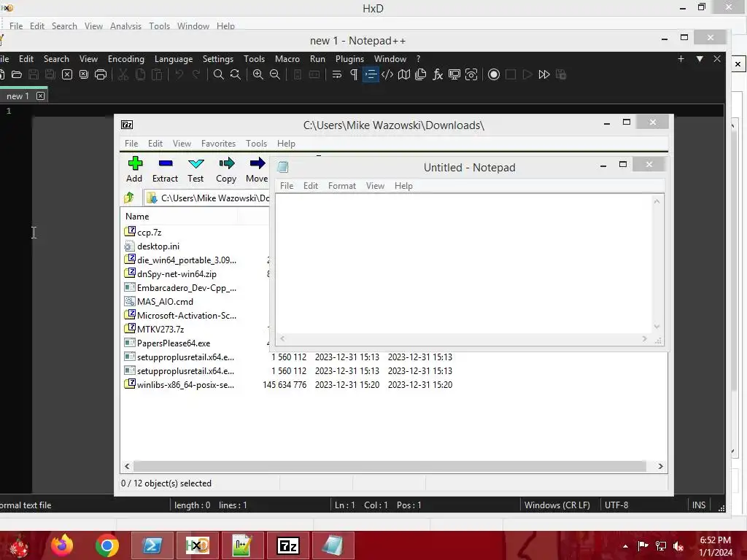Click the Copy button in 7-Zip
The width and height of the screenshot is (747, 560).
point(226,169)
